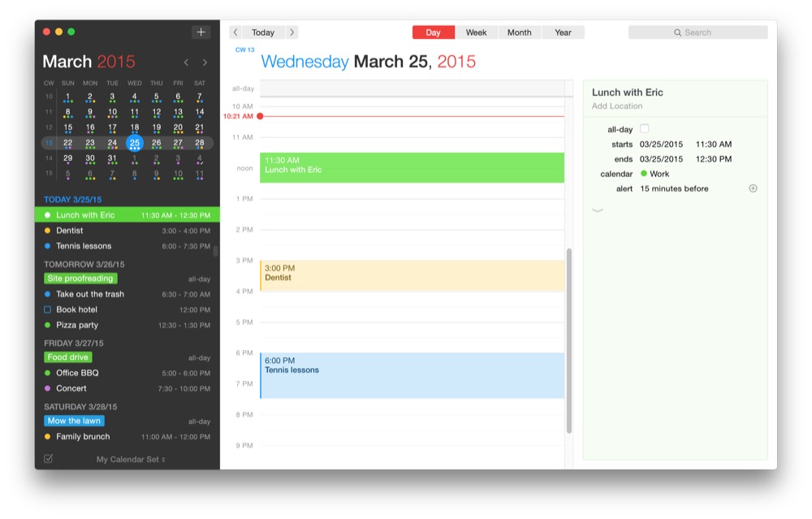The image size is (812, 519).
Task: Go to previous month in mini calendar
Action: (186, 63)
